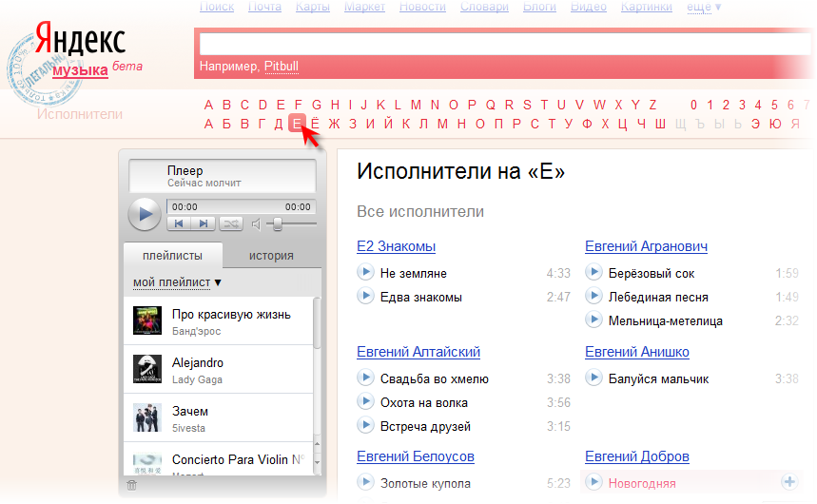Open the Маркет service link
The height and width of the screenshot is (504, 817).
(x=364, y=7)
